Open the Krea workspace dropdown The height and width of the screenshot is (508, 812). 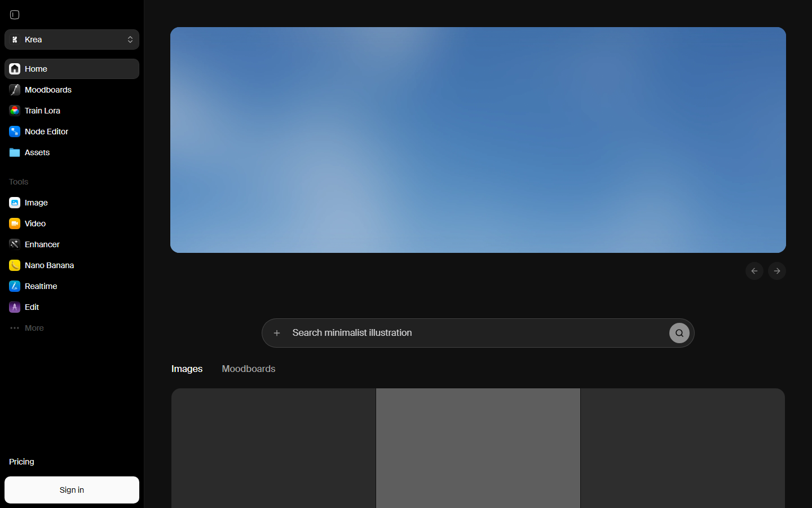pos(72,40)
